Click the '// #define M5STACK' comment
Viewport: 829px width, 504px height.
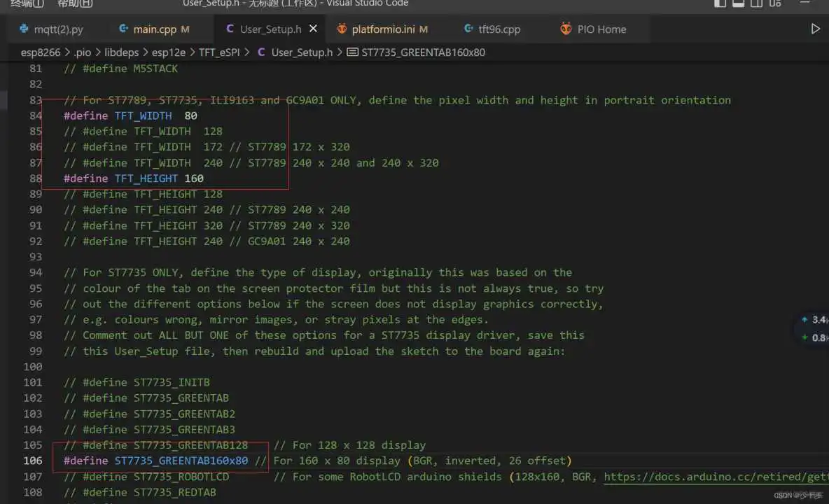click(120, 69)
